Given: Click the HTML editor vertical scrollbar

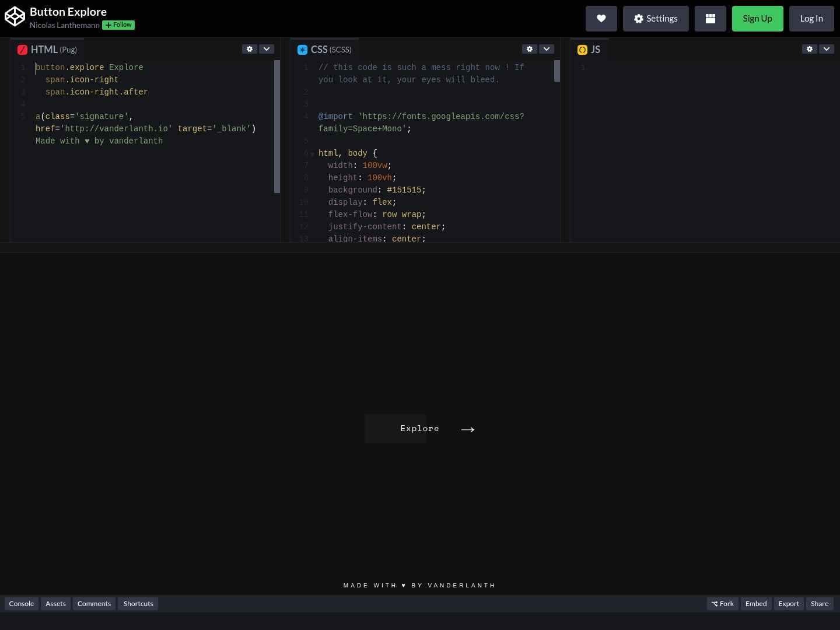Looking at the screenshot, I should click(277, 127).
